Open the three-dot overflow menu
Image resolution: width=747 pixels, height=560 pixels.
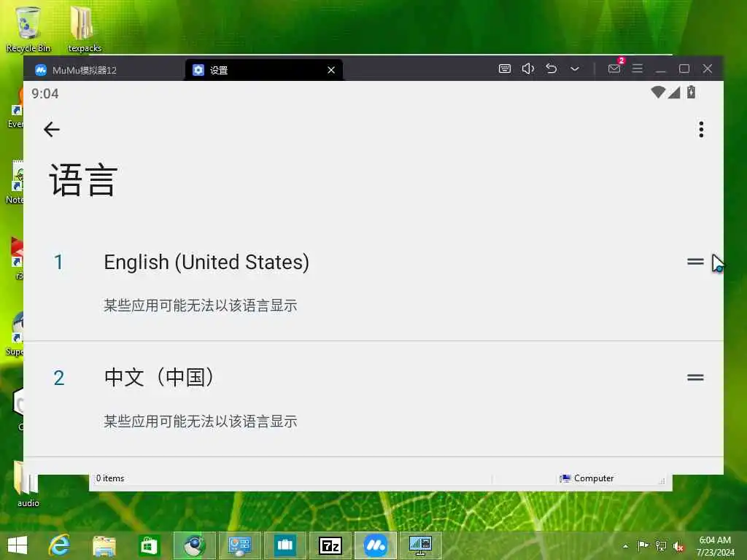tap(701, 129)
